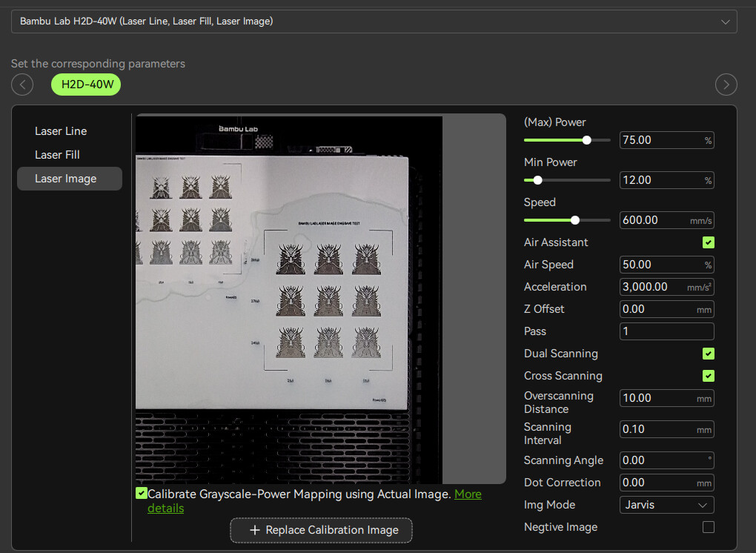
Task: Click the Min Power value field
Action: 666,180
